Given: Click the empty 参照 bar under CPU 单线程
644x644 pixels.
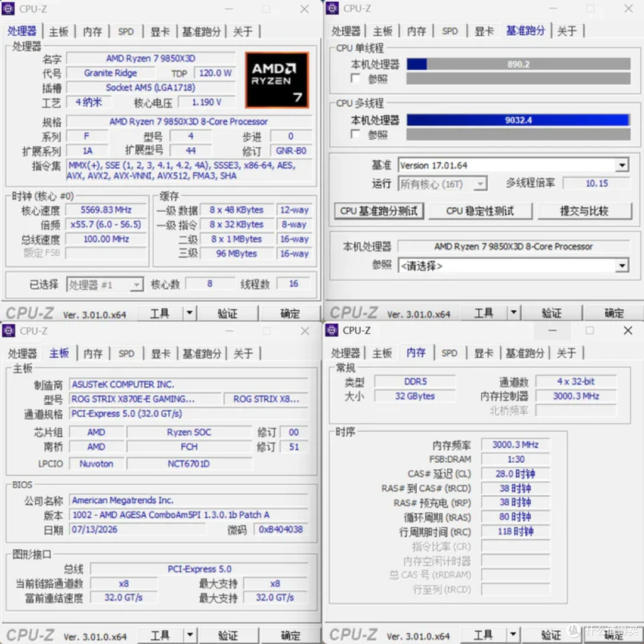Looking at the screenshot, I should [x=518, y=79].
